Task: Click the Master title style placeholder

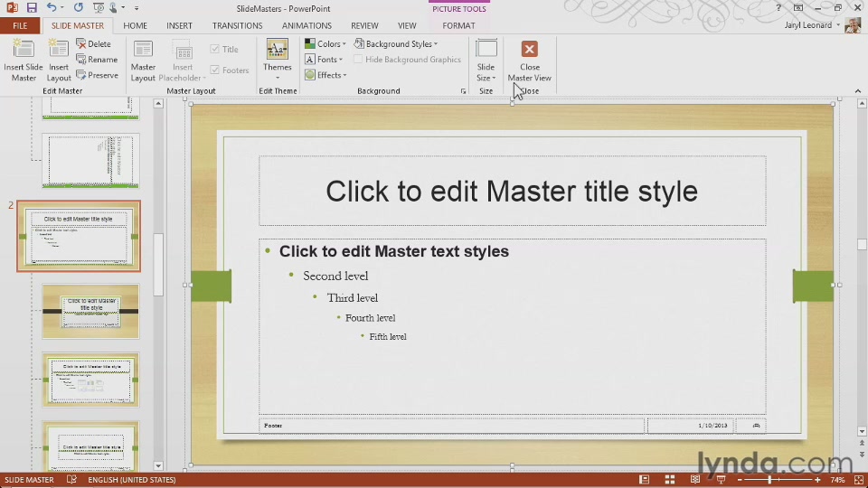Action: 512,191
